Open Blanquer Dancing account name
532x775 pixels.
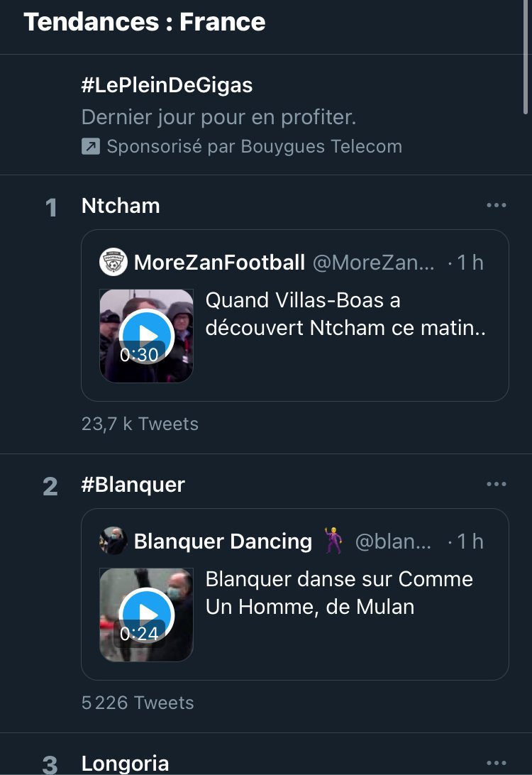pos(223,542)
